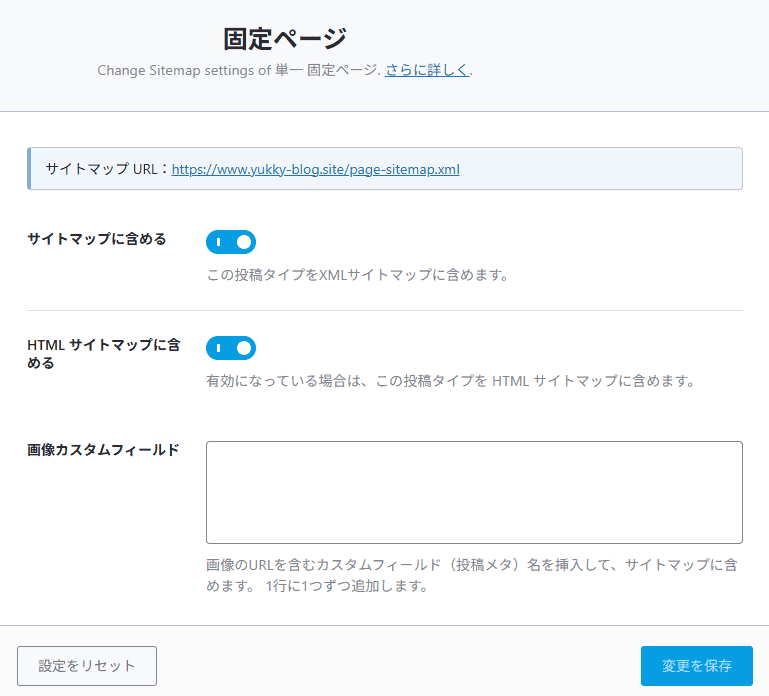Click the 設定をリセット button
Viewport: 769px width, 696px height.
(x=87, y=666)
